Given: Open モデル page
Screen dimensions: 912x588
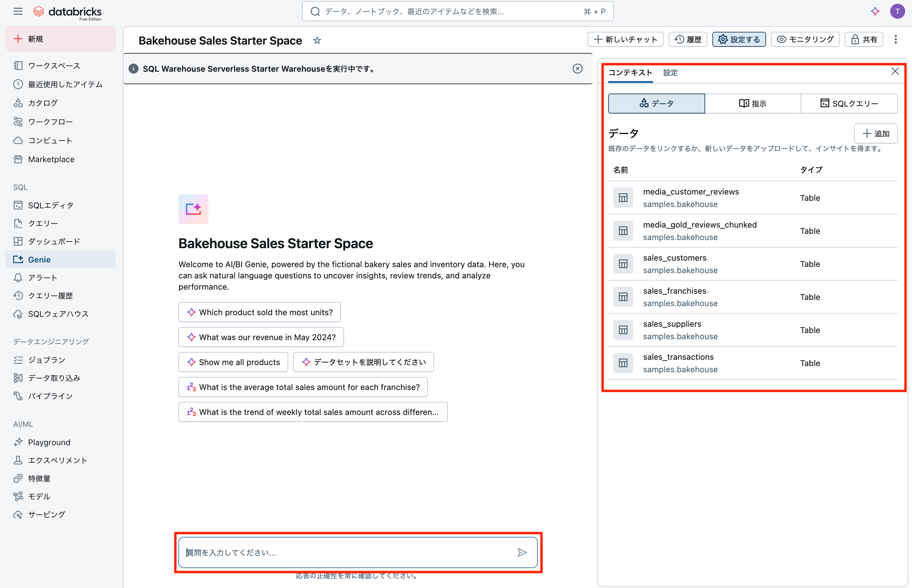Looking at the screenshot, I should [x=60, y=496].
